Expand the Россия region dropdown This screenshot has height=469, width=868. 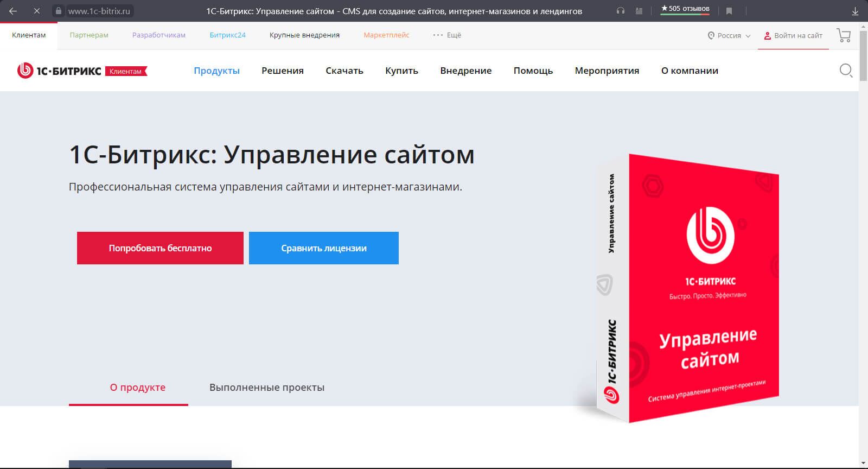[729, 35]
